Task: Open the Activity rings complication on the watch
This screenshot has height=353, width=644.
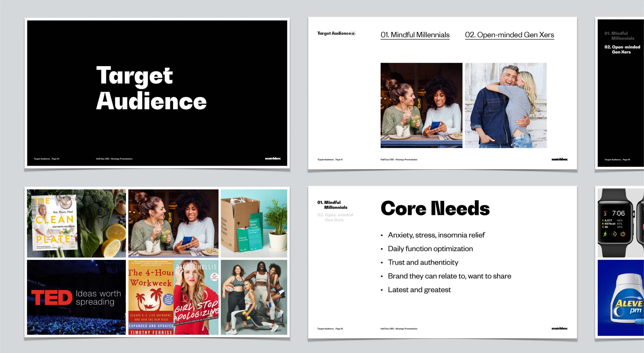Action: pos(623,234)
